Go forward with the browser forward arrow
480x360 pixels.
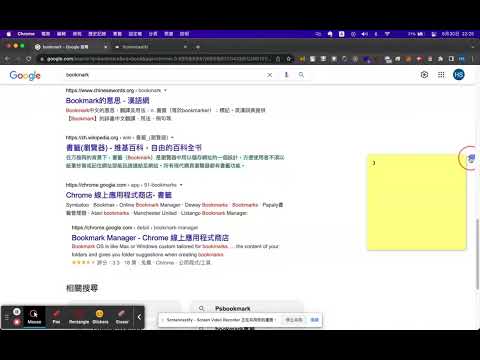[18, 59]
